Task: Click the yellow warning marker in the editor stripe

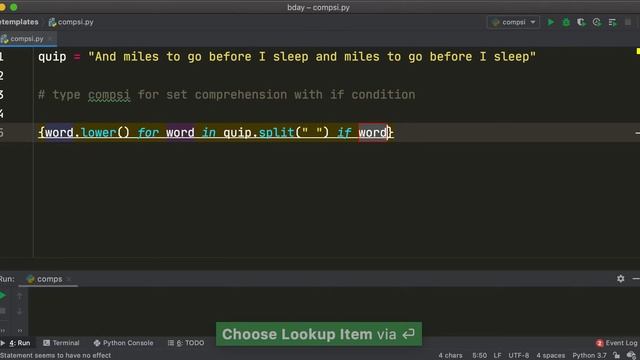Action: click(x=638, y=51)
